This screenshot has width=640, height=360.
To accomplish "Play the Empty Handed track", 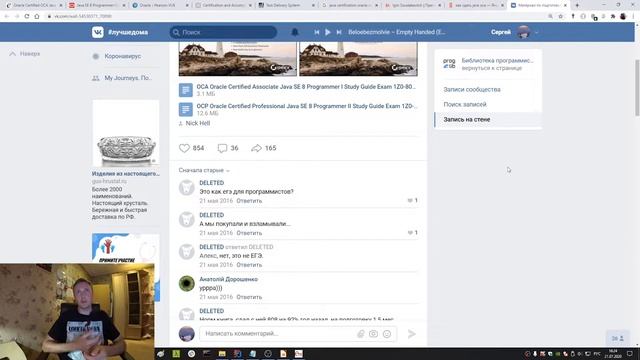I will pos(328,32).
